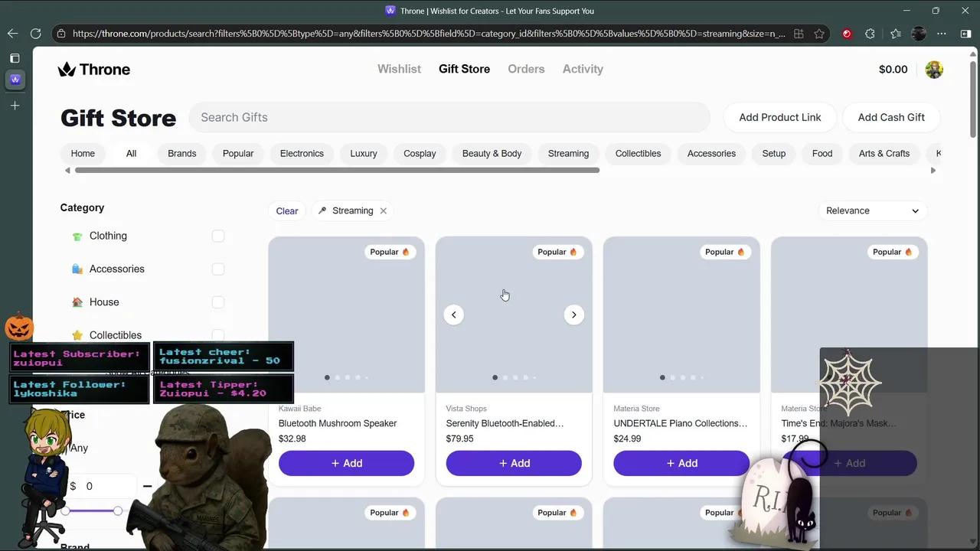
Task: Select the Home category pill
Action: click(83, 153)
